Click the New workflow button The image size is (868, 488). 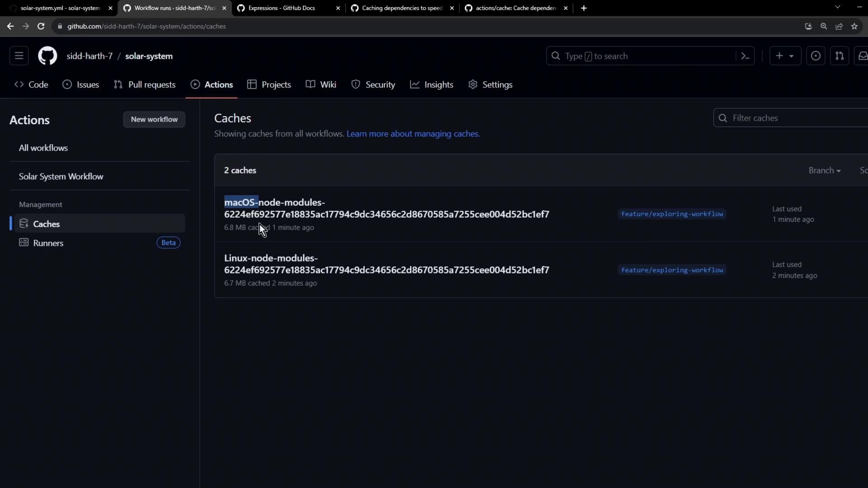pyautogui.click(x=154, y=119)
